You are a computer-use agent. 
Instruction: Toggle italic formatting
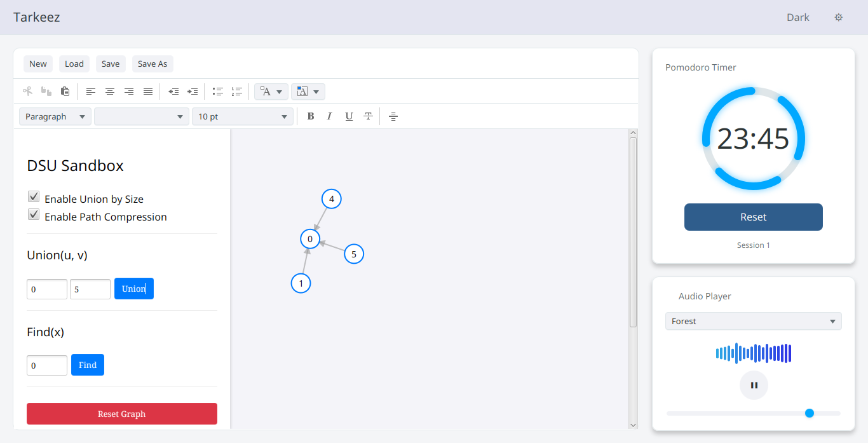[329, 116]
